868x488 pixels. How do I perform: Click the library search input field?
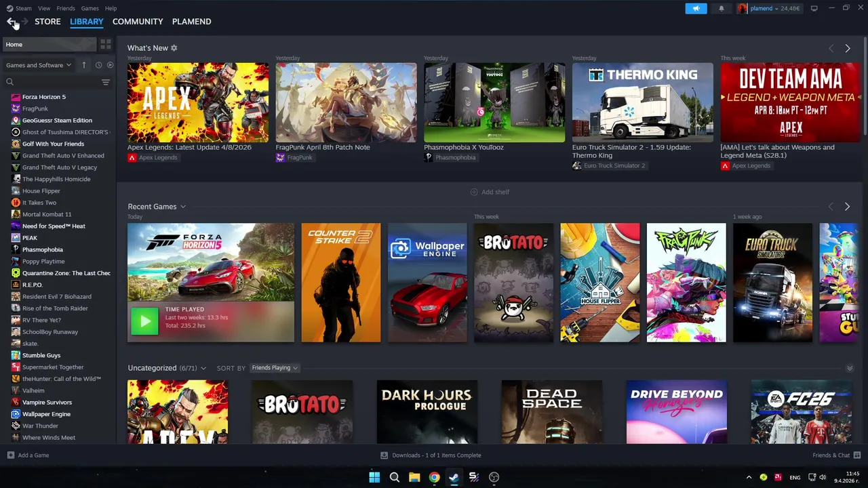[56, 82]
